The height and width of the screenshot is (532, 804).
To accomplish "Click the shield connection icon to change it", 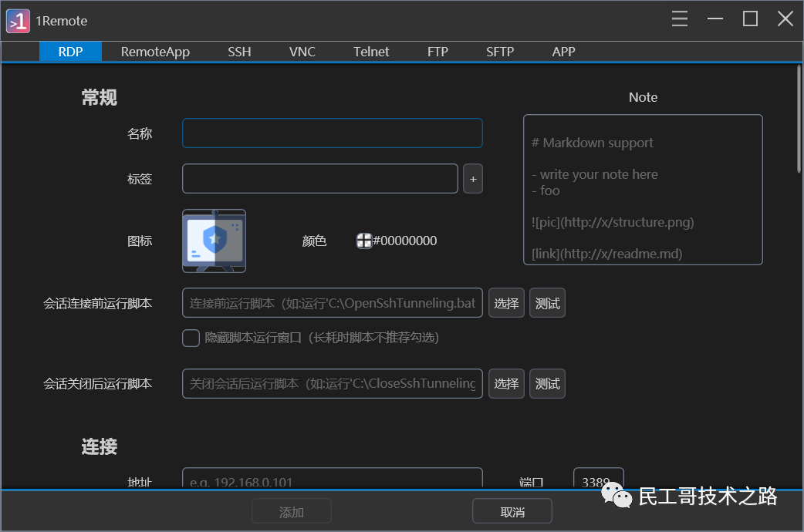I will coord(214,241).
